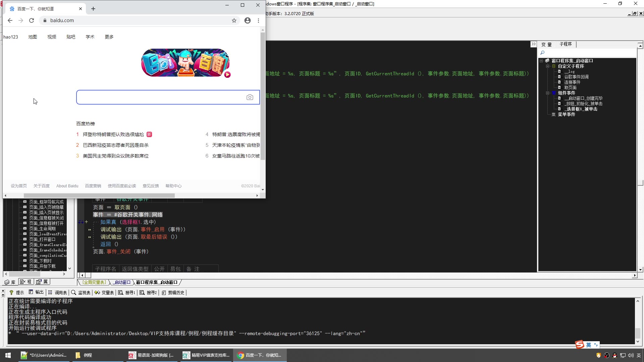The height and width of the screenshot is (362, 644).
Task: Open the 搜寻1 tab
Action: (x=127, y=293)
